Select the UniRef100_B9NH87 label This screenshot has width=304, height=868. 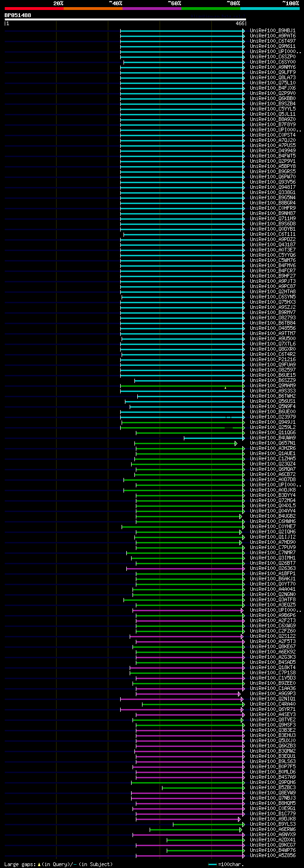click(x=273, y=213)
